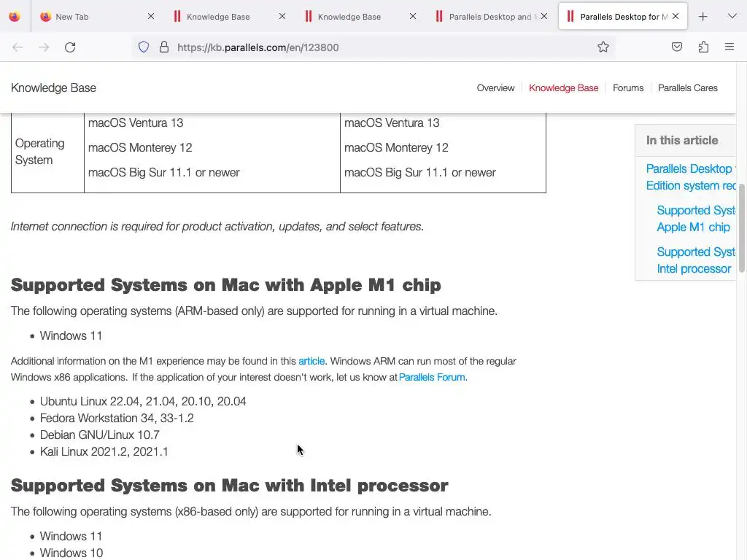
Task: Switch to the Parallels Desktop and tab
Action: click(x=491, y=17)
